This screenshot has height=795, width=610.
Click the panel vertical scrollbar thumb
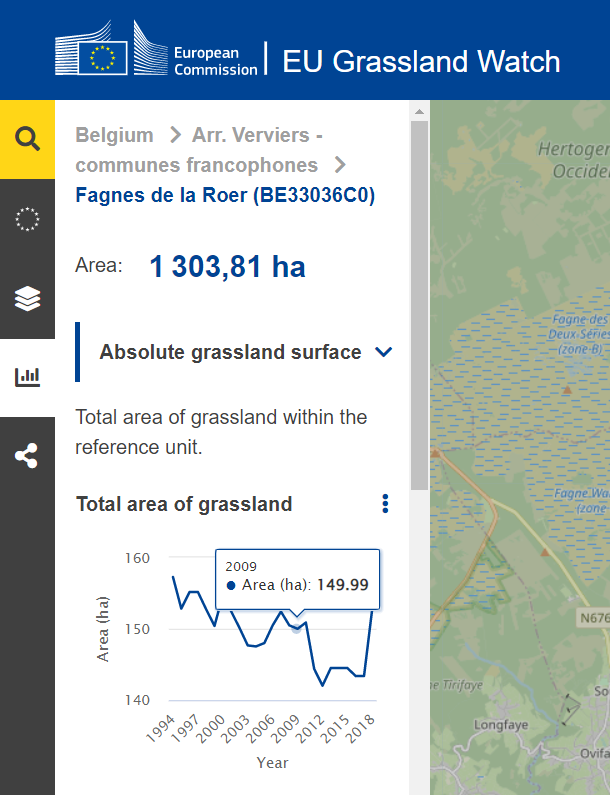point(419,300)
